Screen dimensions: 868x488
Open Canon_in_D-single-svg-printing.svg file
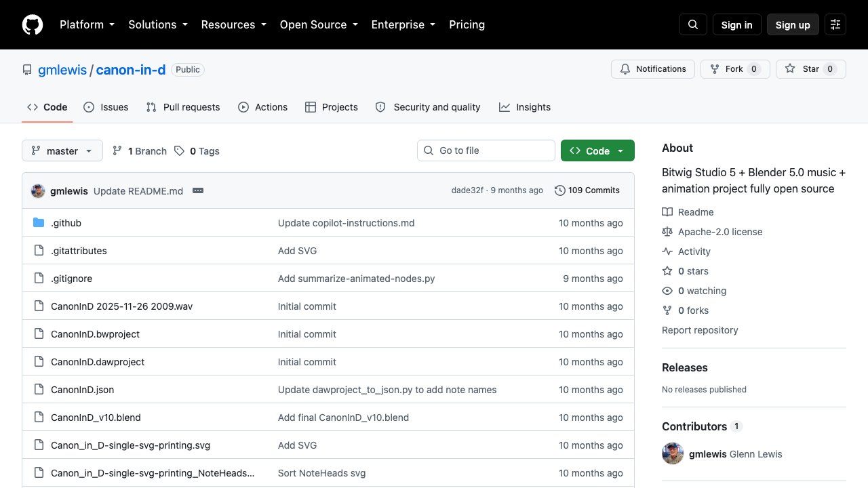[x=130, y=445]
